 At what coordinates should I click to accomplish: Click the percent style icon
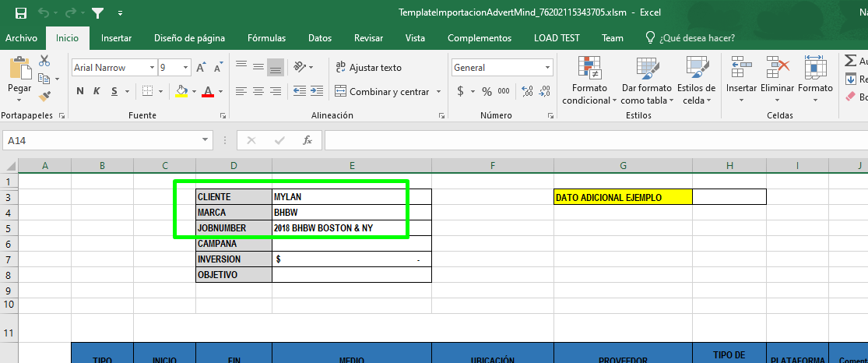point(487,91)
